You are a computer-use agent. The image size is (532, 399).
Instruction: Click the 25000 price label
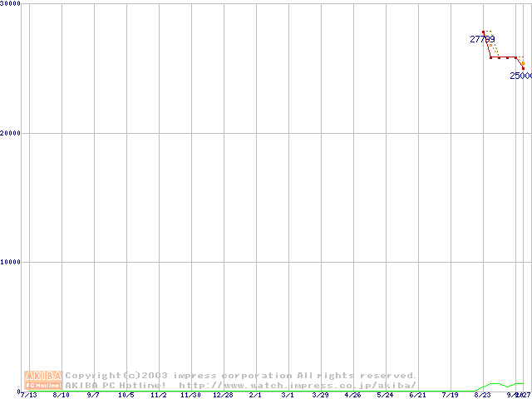pyautogui.click(x=521, y=76)
